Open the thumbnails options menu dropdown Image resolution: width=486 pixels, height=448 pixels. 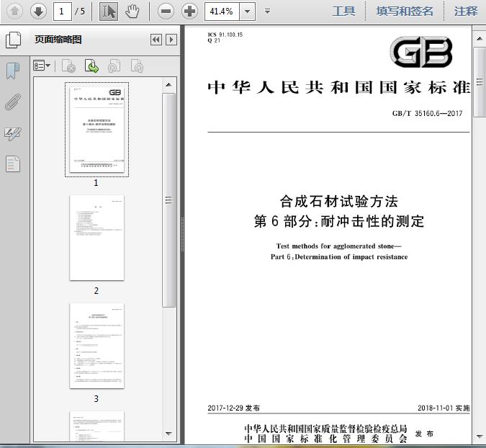coord(42,66)
